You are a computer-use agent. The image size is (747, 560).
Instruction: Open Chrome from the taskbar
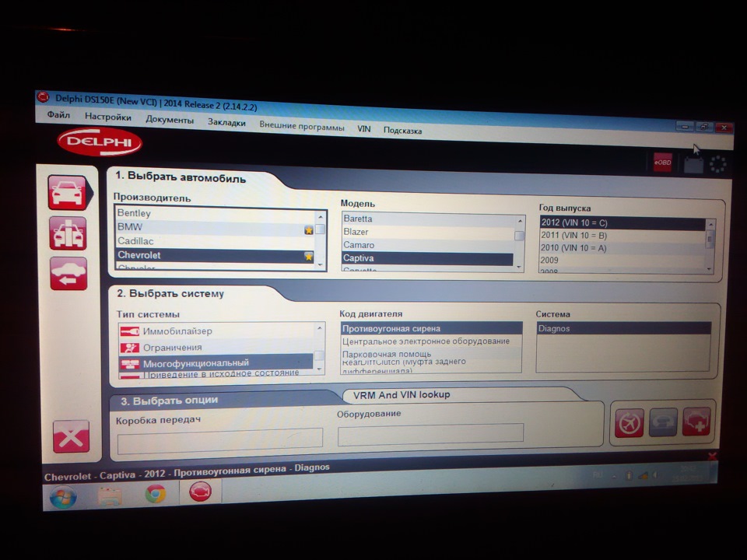coord(156,494)
